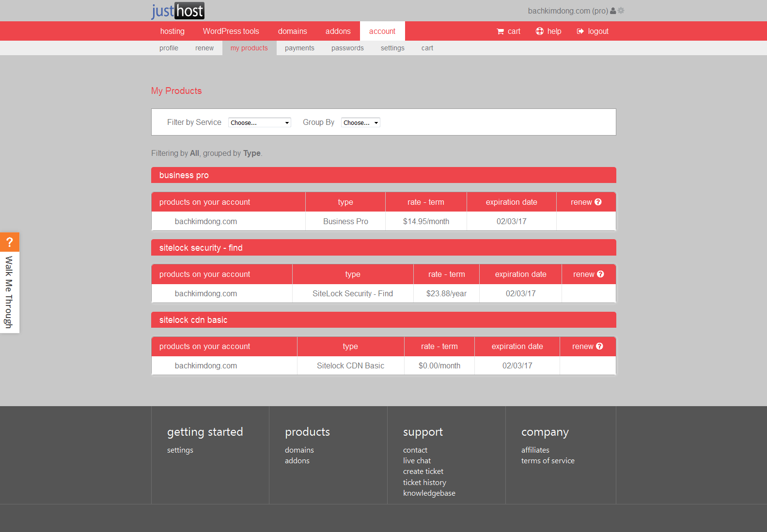
Task: Open the payments sub-tab
Action: (x=299, y=48)
